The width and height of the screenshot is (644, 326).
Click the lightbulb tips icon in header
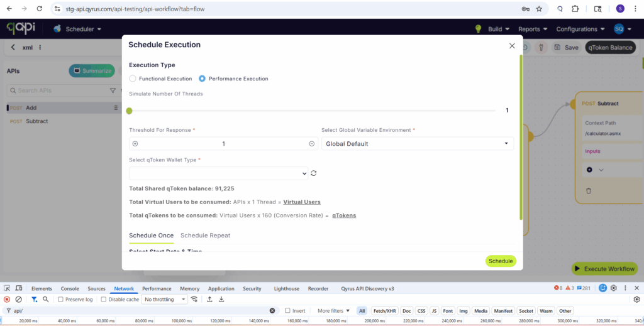click(x=478, y=29)
